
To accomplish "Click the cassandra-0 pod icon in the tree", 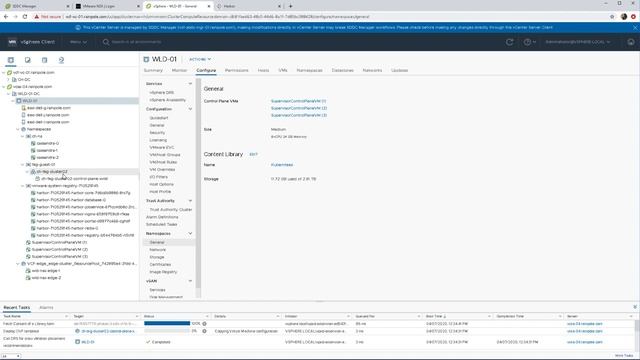I will (x=33, y=143).
